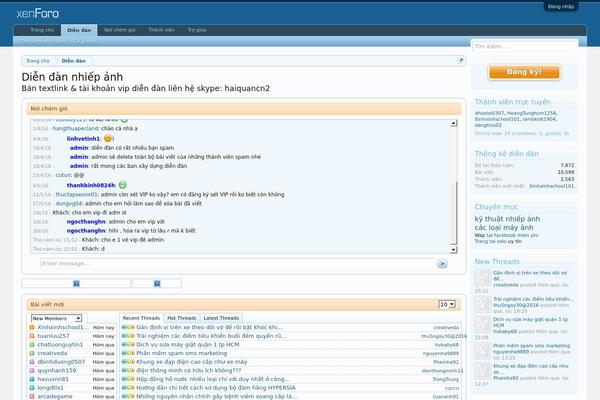Click prefix tag of 'Khung xe đạp điện' thread
This screenshot has height=400, width=600.
[128, 362]
